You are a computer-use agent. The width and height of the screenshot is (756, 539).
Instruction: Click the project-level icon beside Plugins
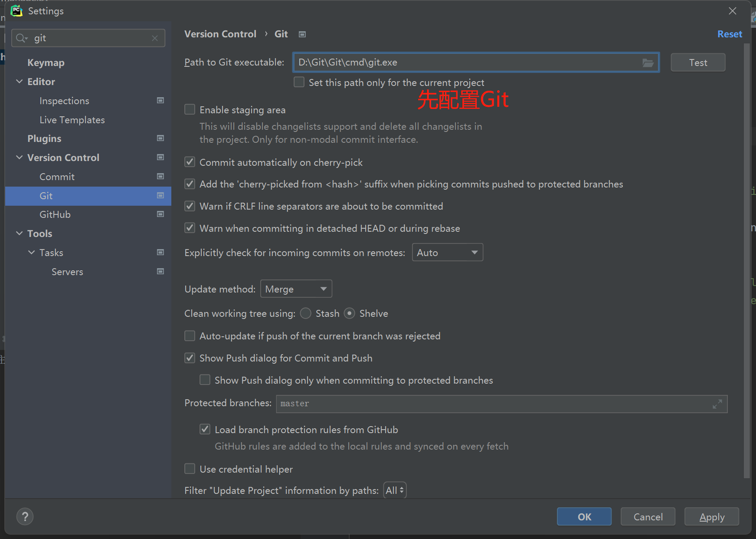[x=160, y=138]
